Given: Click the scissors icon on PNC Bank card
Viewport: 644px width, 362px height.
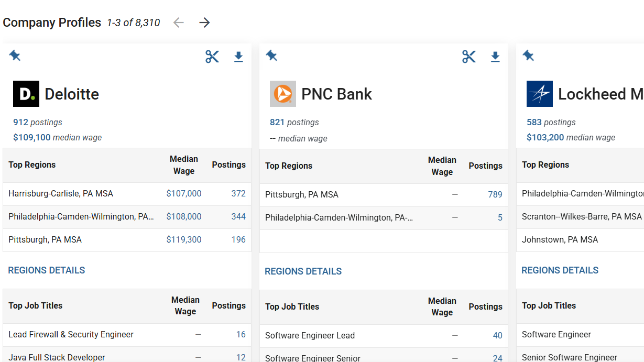Looking at the screenshot, I should click(x=469, y=57).
